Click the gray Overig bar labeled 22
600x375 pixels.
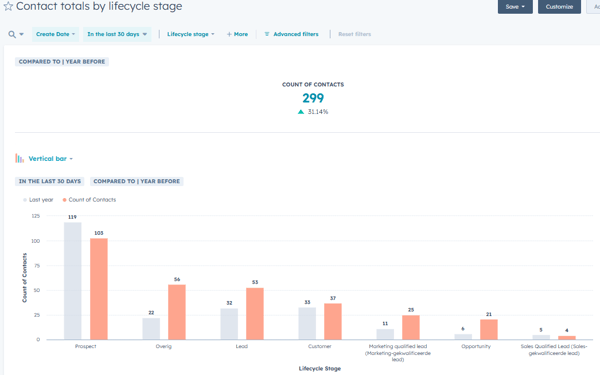[x=151, y=329]
